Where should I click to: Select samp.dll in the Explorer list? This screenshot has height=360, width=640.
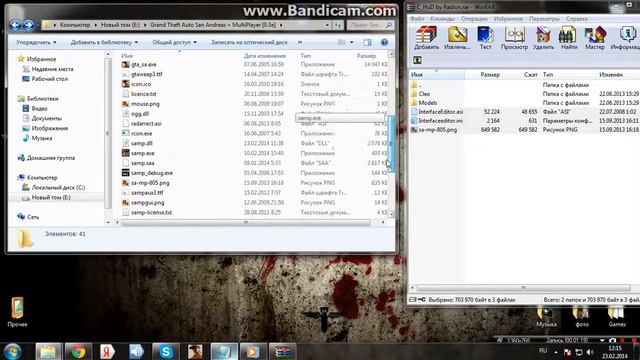[142, 143]
